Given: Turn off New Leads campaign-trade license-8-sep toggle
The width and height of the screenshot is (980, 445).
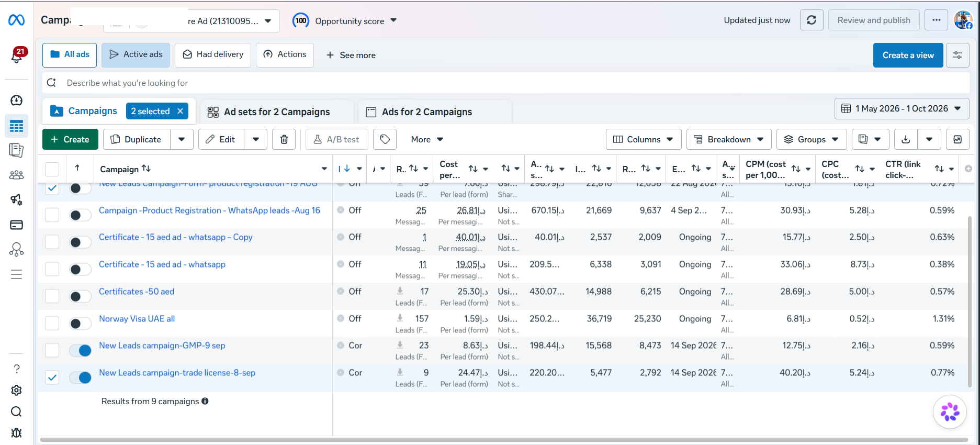Looking at the screenshot, I should point(80,377).
